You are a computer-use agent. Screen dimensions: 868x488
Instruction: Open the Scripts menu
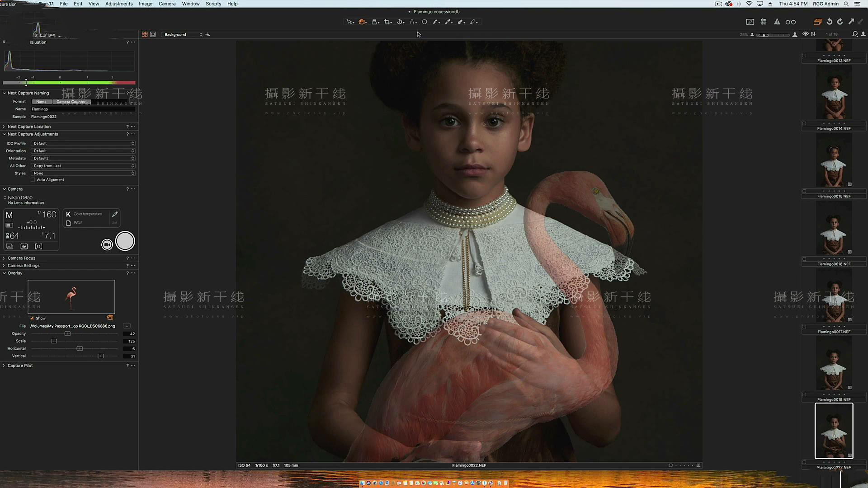pyautogui.click(x=213, y=4)
